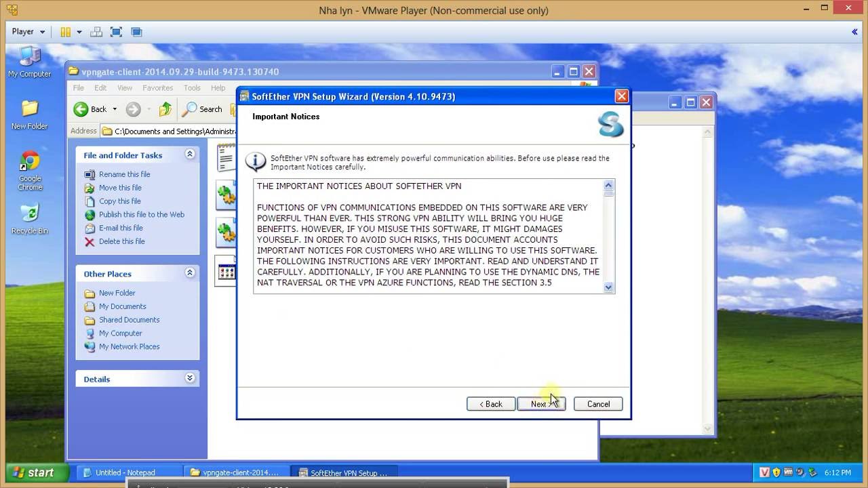This screenshot has height=488, width=868.
Task: Open Tools menu in Explorer window
Action: click(192, 88)
